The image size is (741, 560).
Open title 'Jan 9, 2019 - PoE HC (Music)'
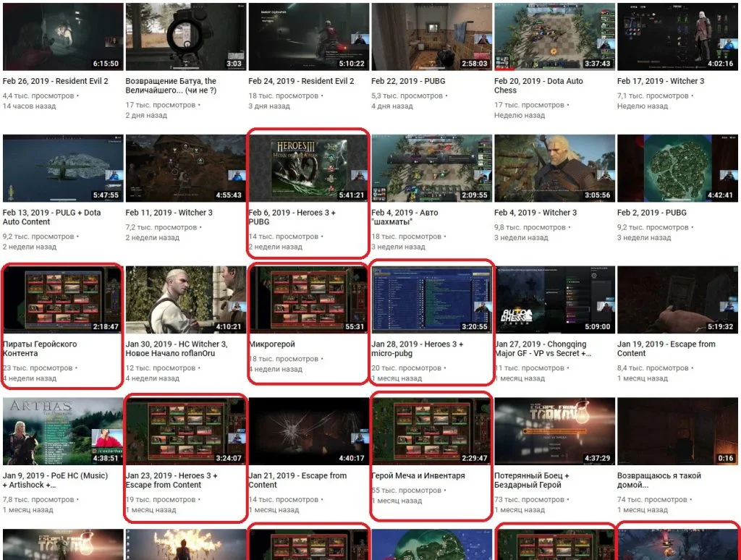tap(55, 480)
